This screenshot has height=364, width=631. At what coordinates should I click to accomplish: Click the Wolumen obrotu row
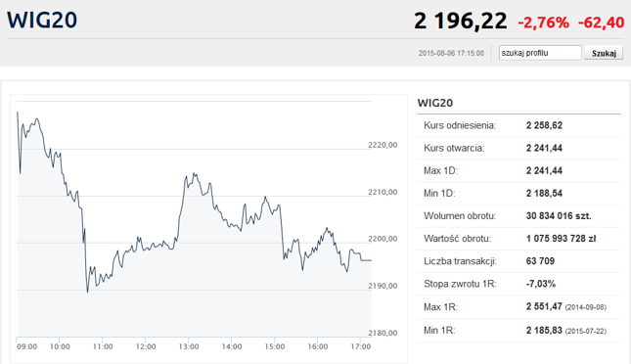tap(519, 216)
